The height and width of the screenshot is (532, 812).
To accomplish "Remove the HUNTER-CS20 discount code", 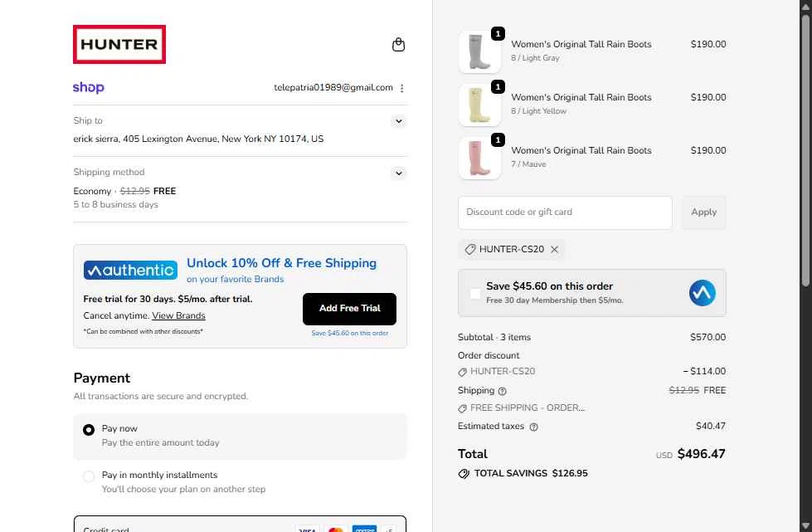I will pyautogui.click(x=555, y=249).
